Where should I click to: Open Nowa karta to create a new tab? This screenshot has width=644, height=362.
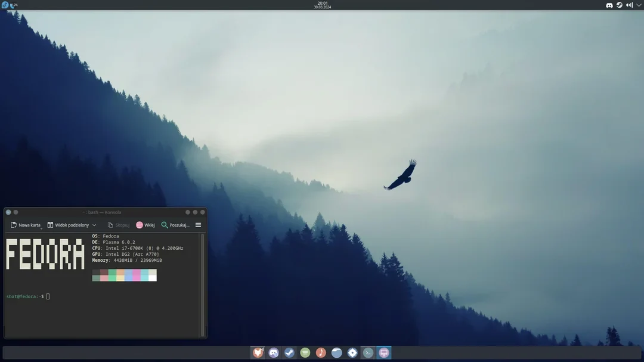click(x=26, y=225)
